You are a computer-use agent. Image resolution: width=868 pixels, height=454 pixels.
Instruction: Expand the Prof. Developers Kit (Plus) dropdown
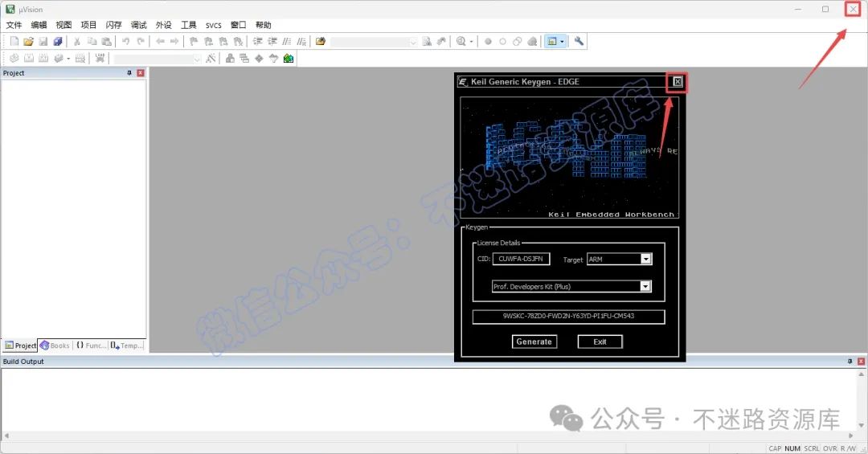pyautogui.click(x=645, y=286)
